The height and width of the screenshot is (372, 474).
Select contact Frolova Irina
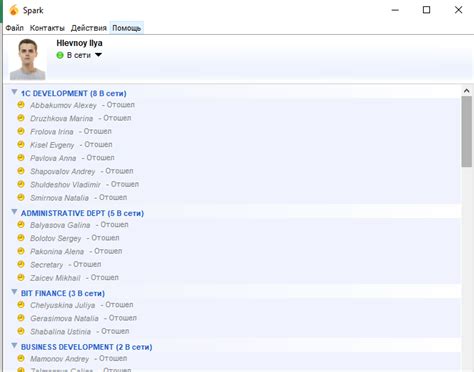pyautogui.click(x=52, y=132)
